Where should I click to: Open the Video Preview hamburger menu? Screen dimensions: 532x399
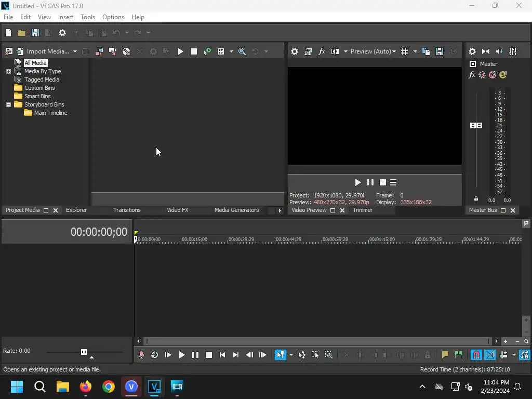(x=393, y=182)
